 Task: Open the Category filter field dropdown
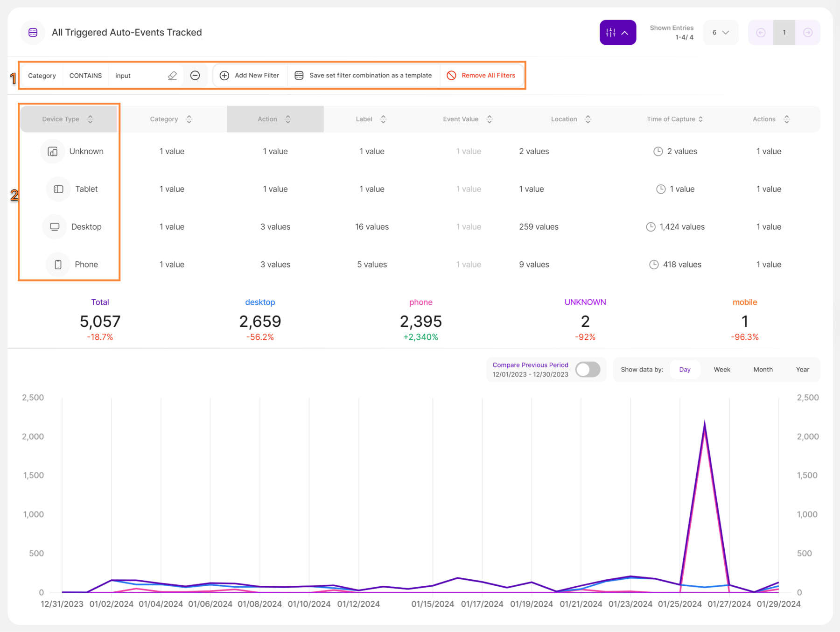pyautogui.click(x=42, y=76)
